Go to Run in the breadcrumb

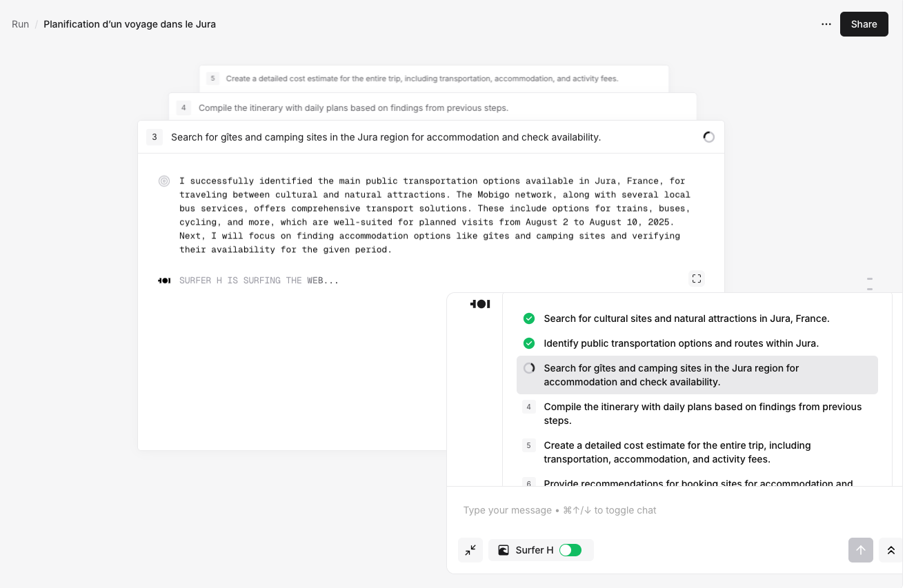20,24
